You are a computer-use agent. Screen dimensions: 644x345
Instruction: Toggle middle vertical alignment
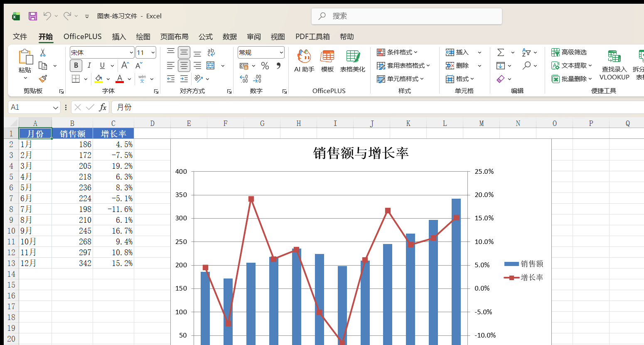pos(184,52)
